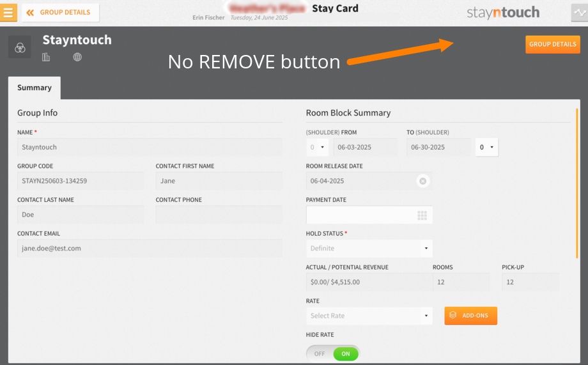This screenshot has height=365, width=588.
Task: Click the orange vertical scrollbar
Action: click(577, 183)
